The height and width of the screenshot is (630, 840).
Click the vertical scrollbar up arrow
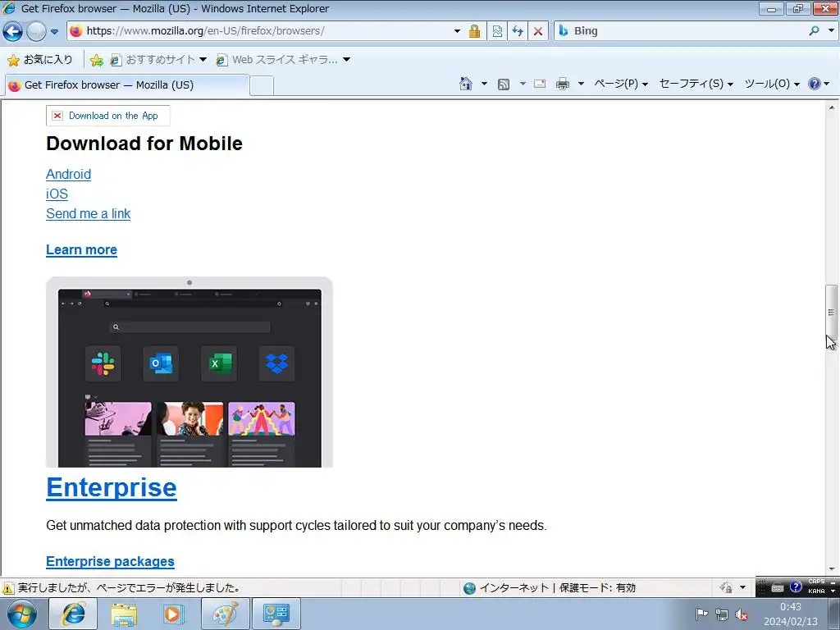coord(832,107)
